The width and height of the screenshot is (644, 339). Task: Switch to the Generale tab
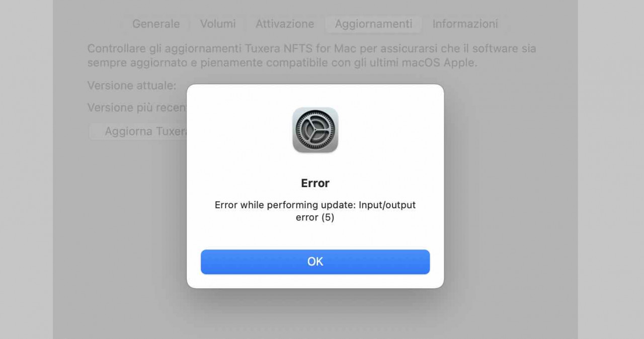point(156,24)
